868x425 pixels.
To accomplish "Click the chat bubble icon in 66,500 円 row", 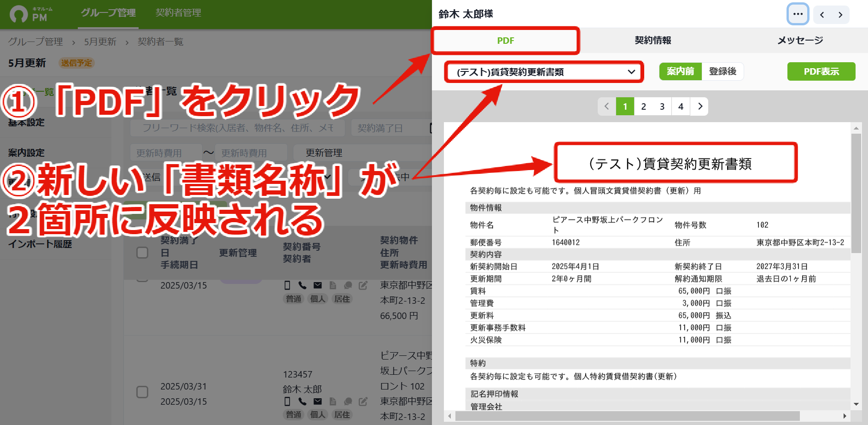I will [348, 285].
